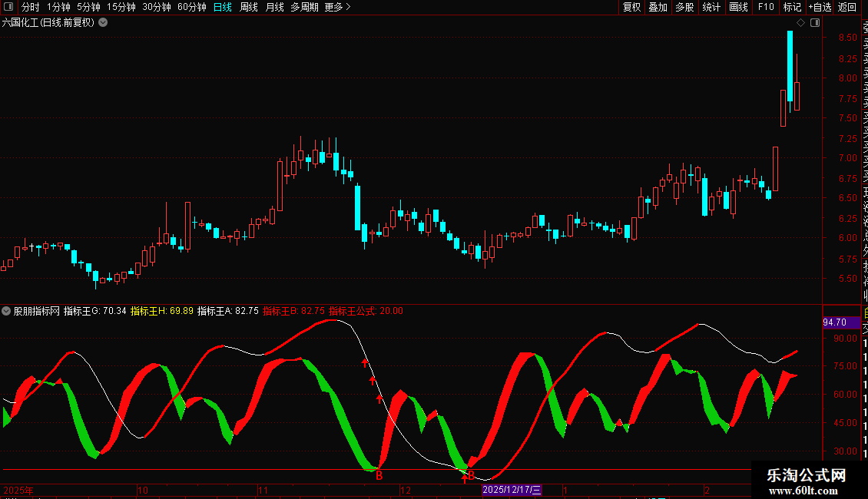Click the large cyan drop candle in late November
868x499 pixels.
[x=358, y=208]
